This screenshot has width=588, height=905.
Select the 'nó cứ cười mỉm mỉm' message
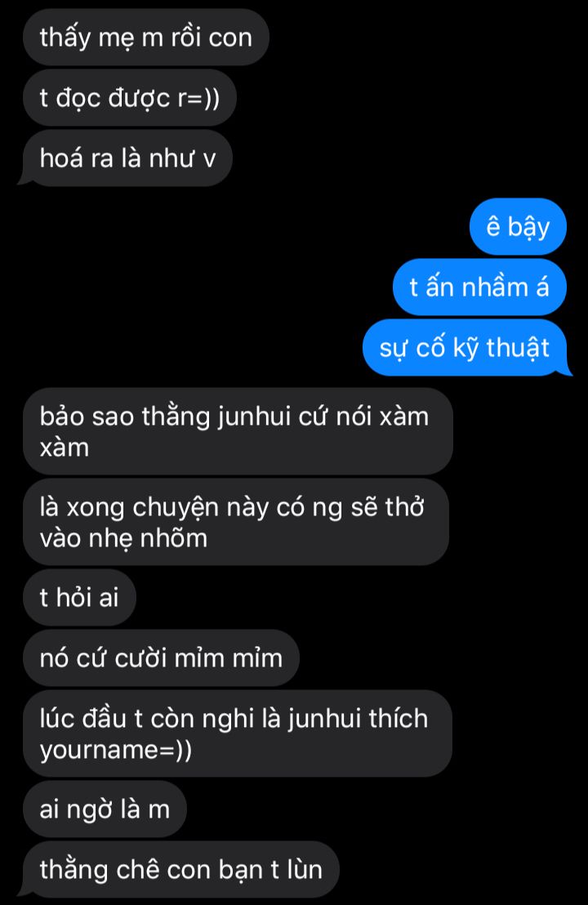[x=161, y=658]
